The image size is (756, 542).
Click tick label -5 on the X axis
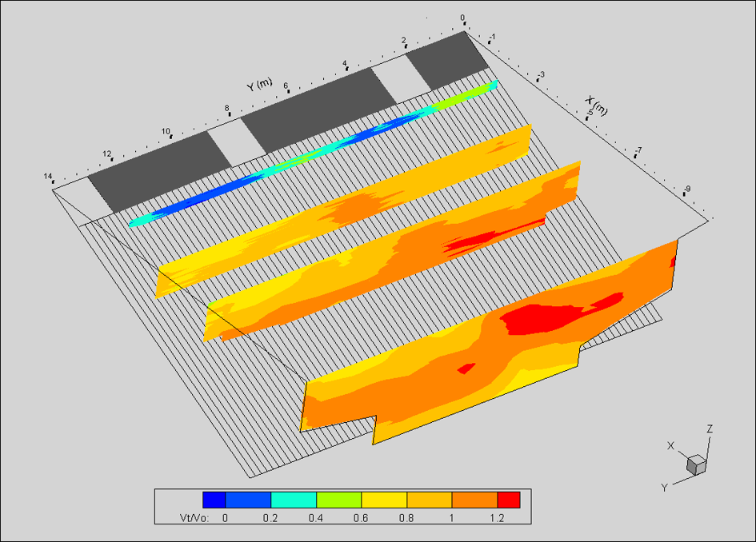pyautogui.click(x=590, y=114)
